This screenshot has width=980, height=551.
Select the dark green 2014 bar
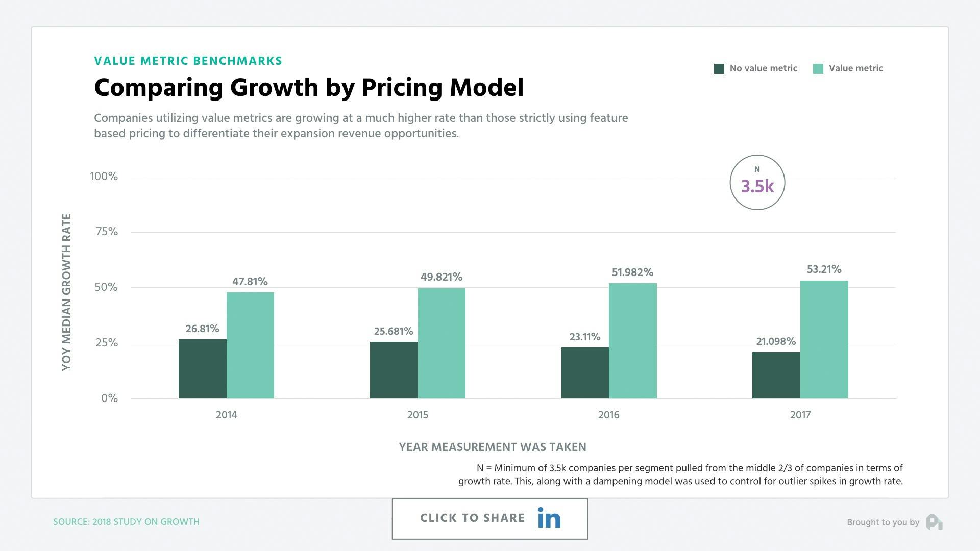coord(203,367)
